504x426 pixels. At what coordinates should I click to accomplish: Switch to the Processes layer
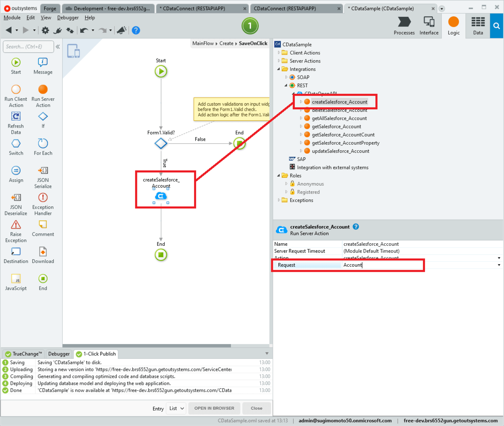coord(404,26)
